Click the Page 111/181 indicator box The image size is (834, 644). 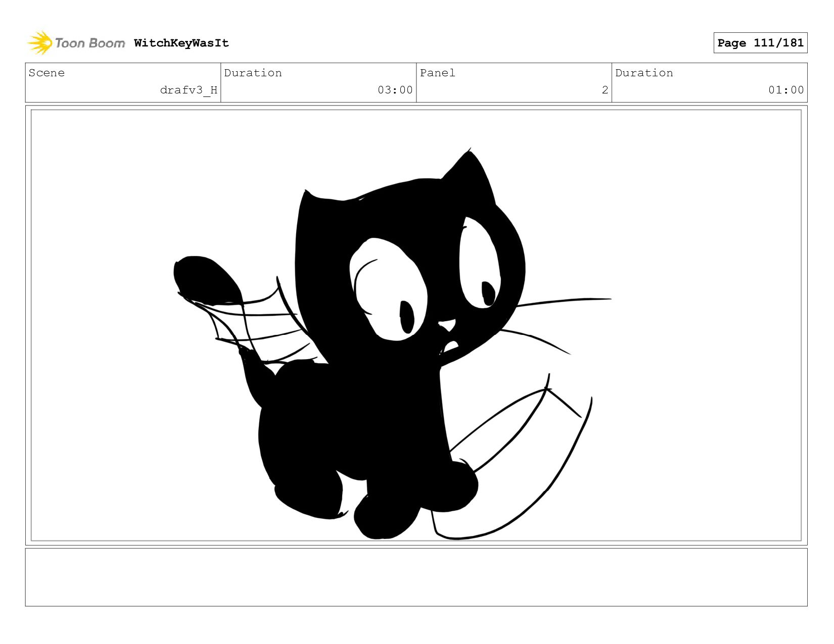[x=760, y=42]
